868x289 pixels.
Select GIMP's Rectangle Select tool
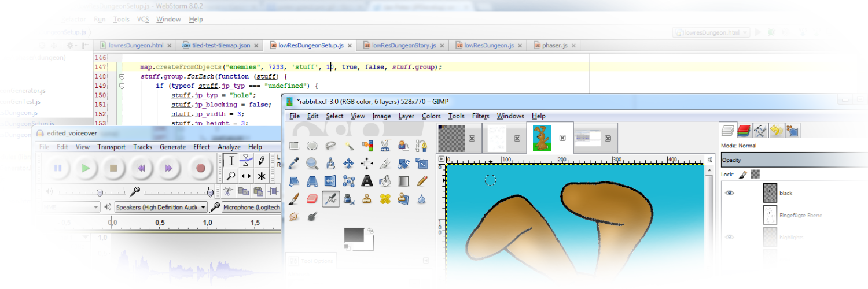point(294,146)
